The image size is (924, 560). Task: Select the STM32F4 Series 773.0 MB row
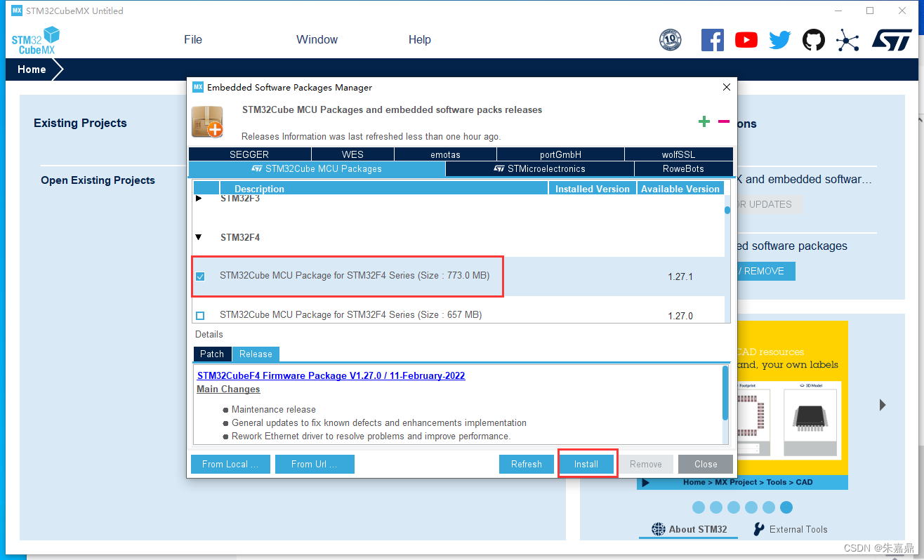pyautogui.click(x=458, y=276)
